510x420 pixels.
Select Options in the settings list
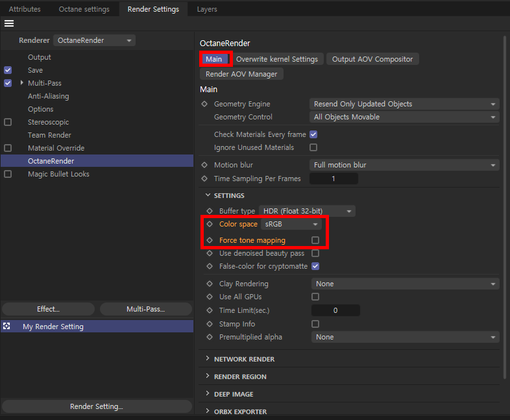click(41, 109)
